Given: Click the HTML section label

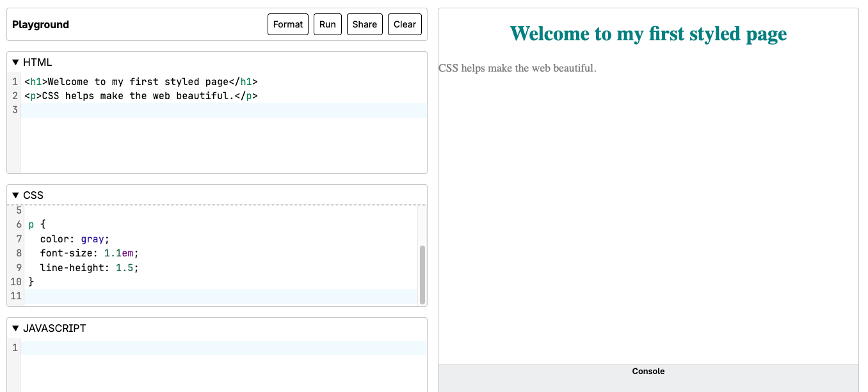Looking at the screenshot, I should point(38,63).
